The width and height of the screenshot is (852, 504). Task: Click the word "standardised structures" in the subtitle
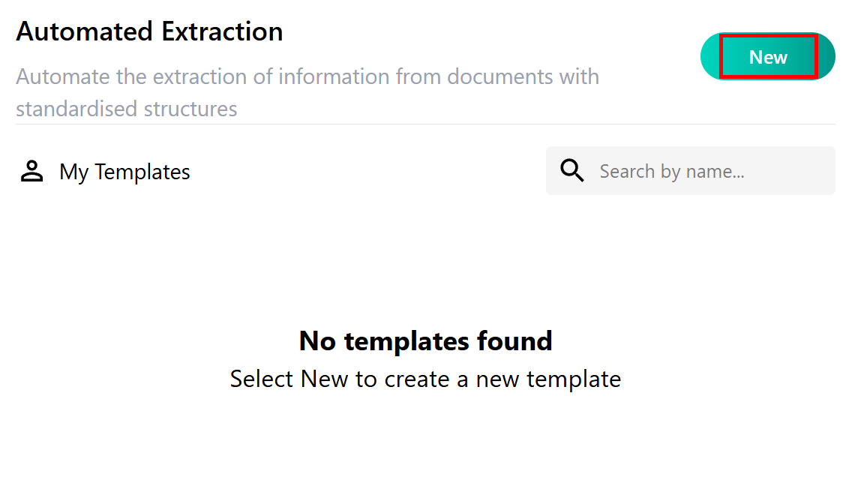click(x=126, y=109)
